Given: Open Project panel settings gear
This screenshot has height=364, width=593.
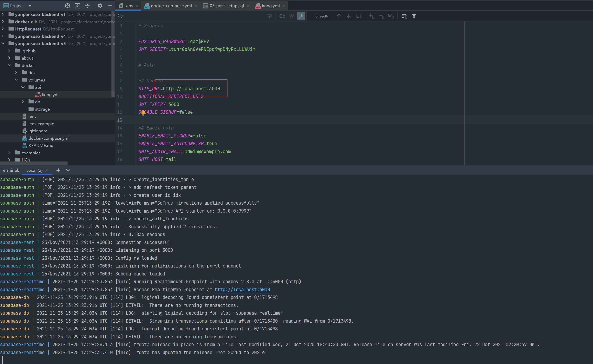Looking at the screenshot, I should tap(100, 6).
